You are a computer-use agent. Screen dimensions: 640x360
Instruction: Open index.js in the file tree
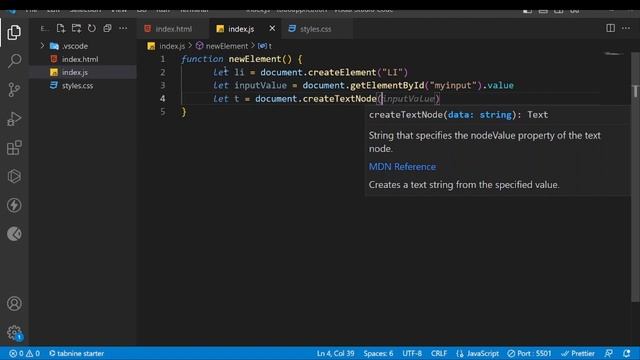pyautogui.click(x=75, y=72)
